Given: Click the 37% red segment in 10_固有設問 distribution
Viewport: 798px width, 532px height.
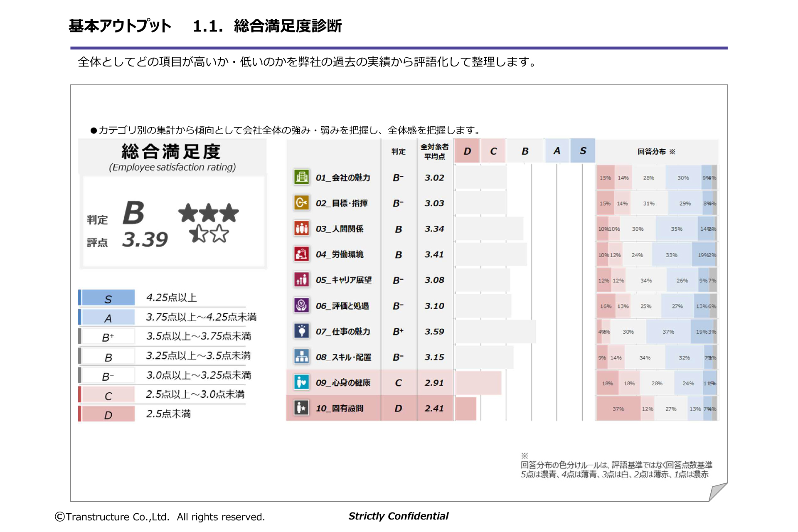Looking at the screenshot, I should pyautogui.click(x=618, y=409).
